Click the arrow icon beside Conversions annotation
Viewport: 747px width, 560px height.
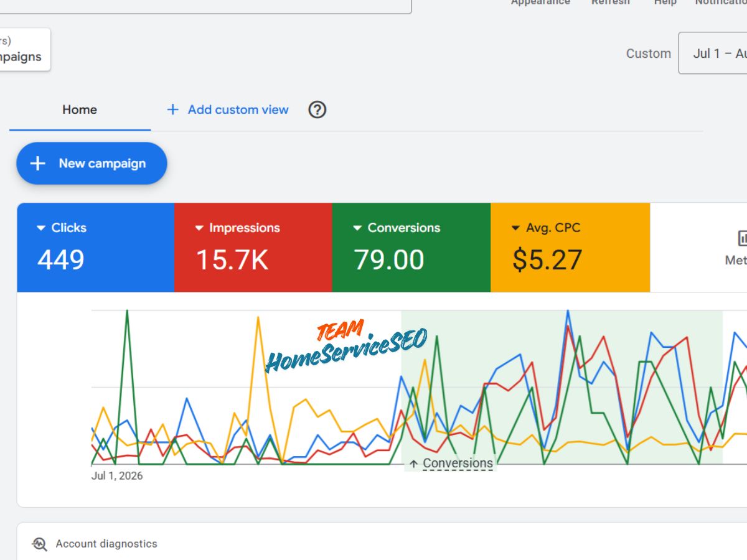pyautogui.click(x=413, y=464)
